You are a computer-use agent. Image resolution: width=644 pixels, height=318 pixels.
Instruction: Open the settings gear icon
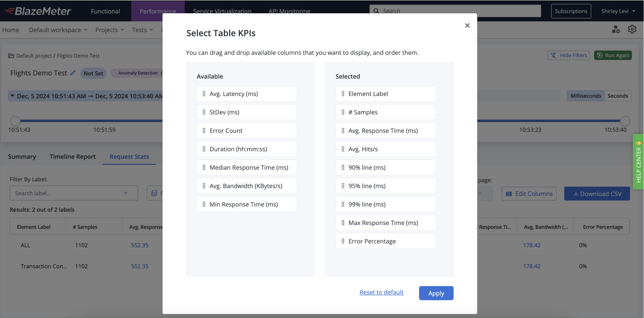632,29
